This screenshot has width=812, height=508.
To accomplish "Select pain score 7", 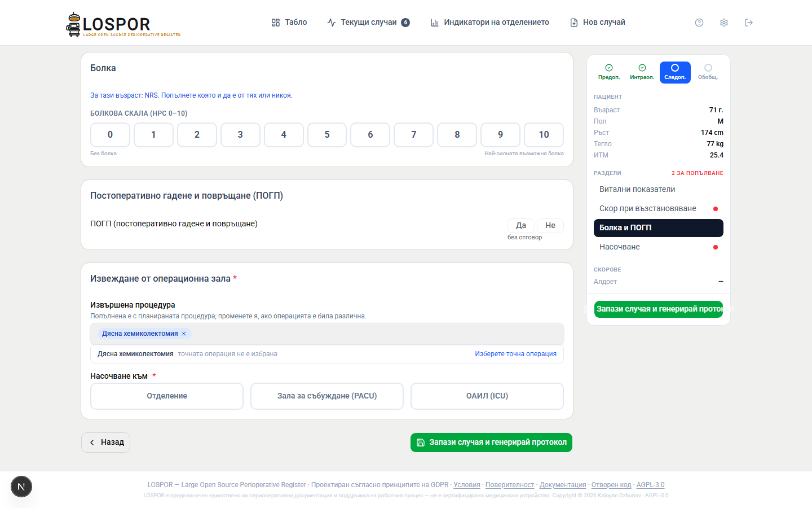I will click(x=414, y=135).
